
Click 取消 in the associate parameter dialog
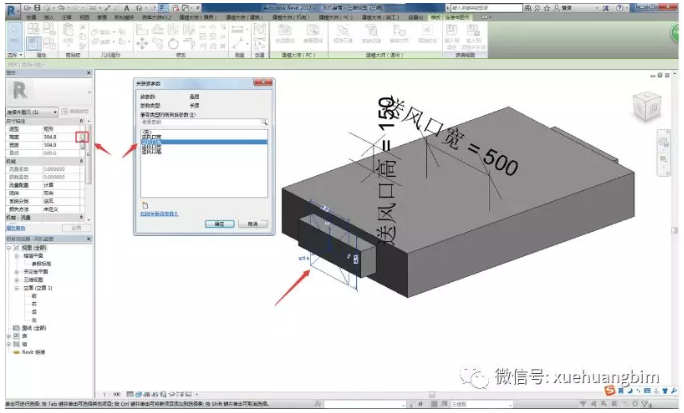(x=253, y=224)
